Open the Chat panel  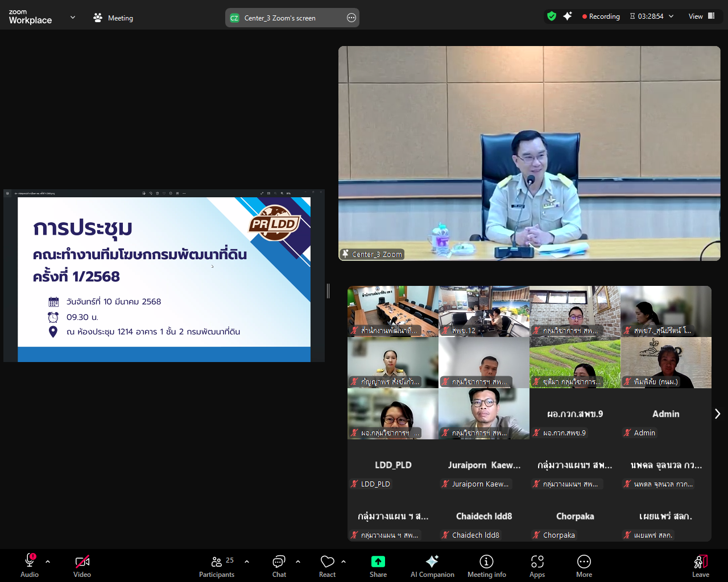click(x=279, y=566)
